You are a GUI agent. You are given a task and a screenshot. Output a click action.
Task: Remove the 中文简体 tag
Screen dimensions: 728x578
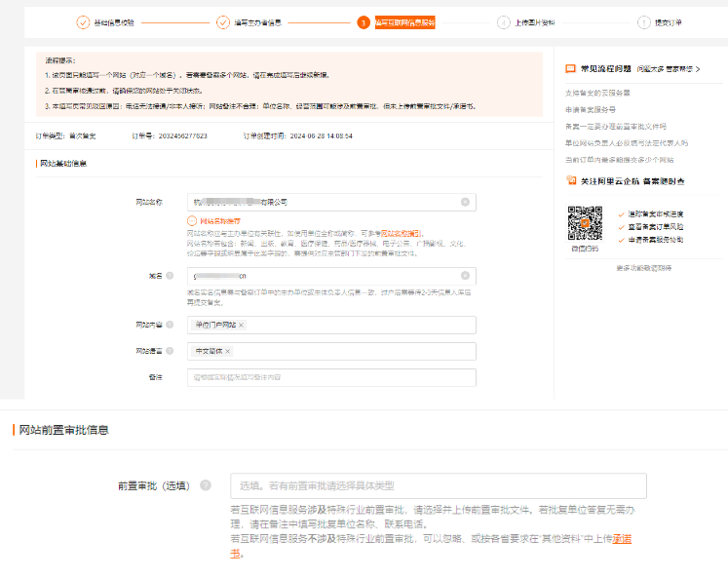coord(228,352)
